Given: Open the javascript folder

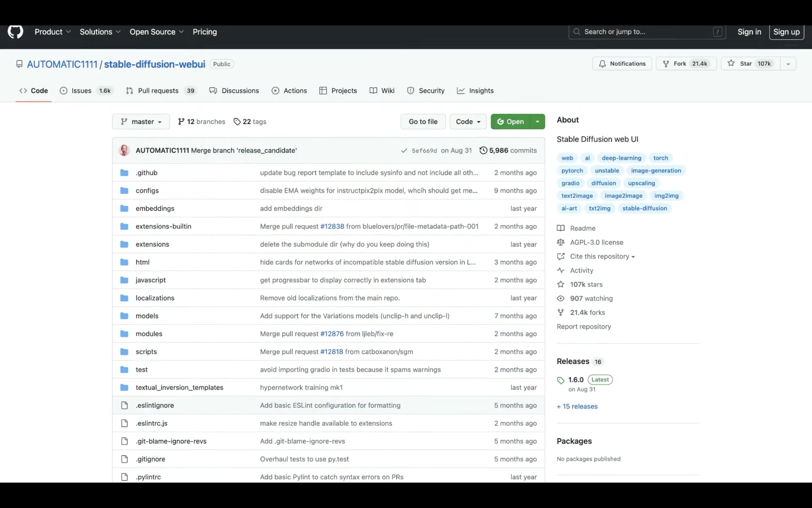Looking at the screenshot, I should click(151, 280).
